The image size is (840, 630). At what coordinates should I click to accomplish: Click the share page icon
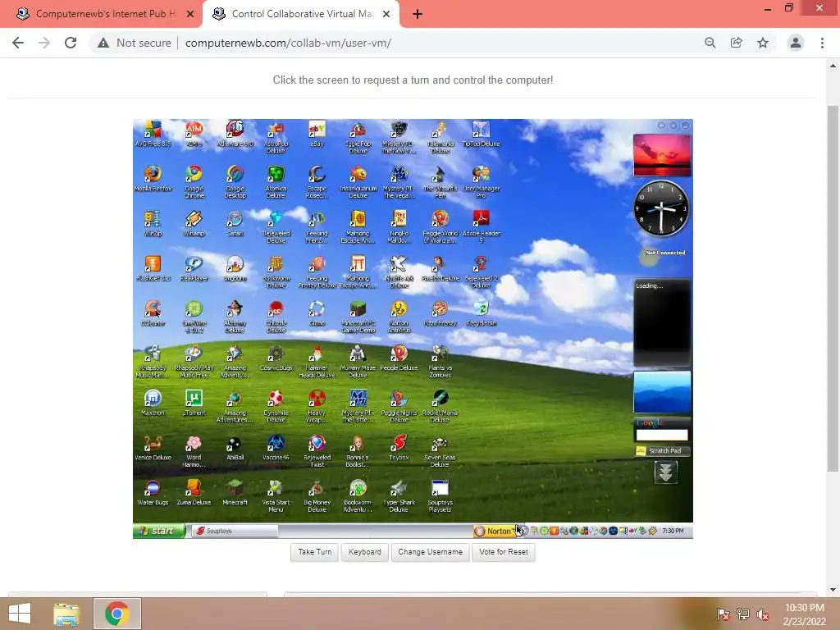pos(737,43)
